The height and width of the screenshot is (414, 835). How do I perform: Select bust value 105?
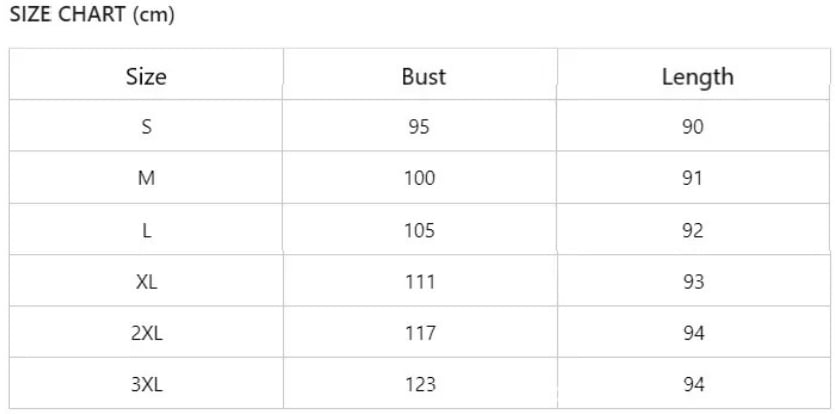(420, 230)
